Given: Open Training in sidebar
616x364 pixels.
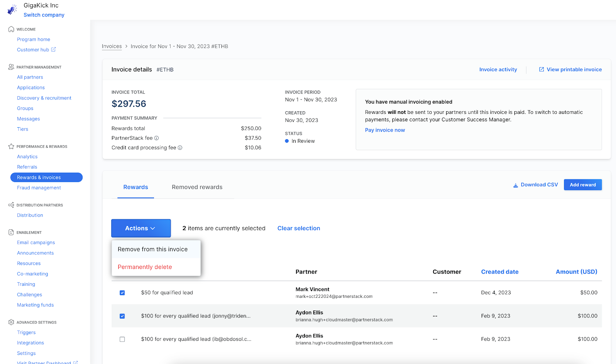Looking at the screenshot, I should (26, 284).
